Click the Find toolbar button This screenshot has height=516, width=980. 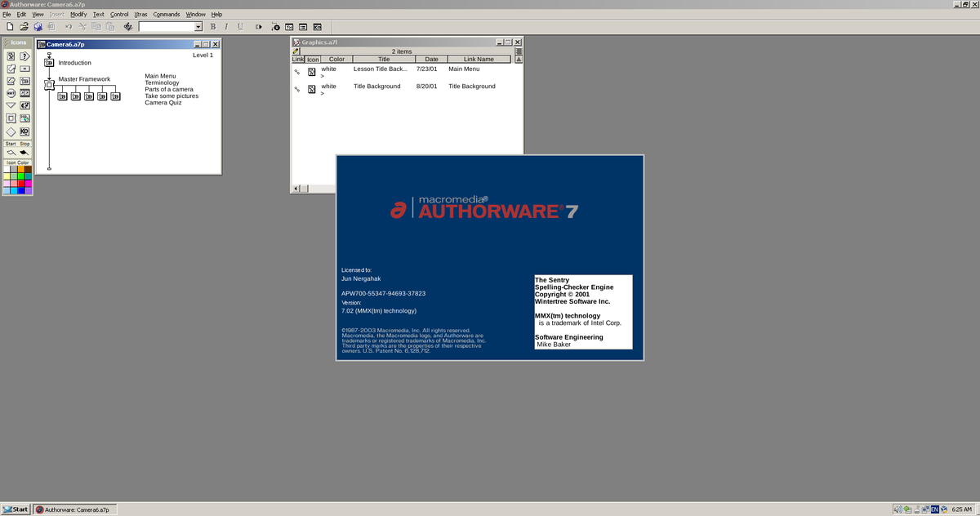[128, 26]
